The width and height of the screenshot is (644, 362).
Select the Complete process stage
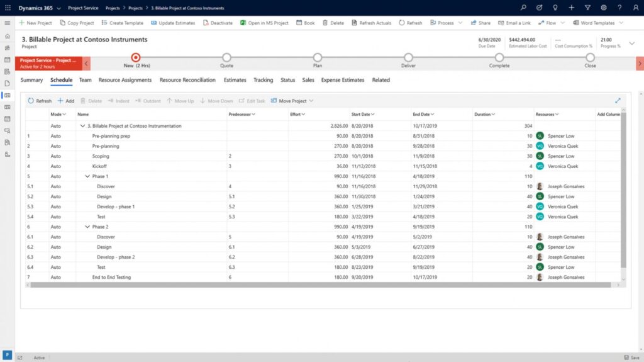coord(499,57)
